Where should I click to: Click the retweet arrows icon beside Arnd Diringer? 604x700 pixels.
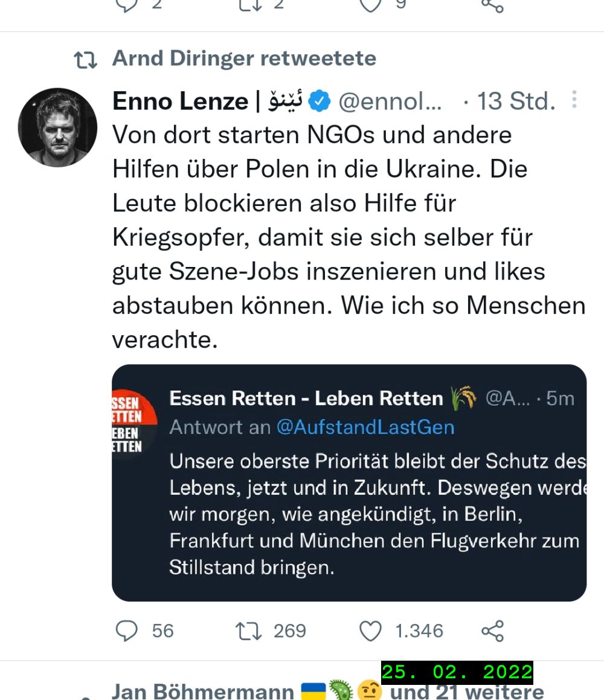pyautogui.click(x=85, y=60)
